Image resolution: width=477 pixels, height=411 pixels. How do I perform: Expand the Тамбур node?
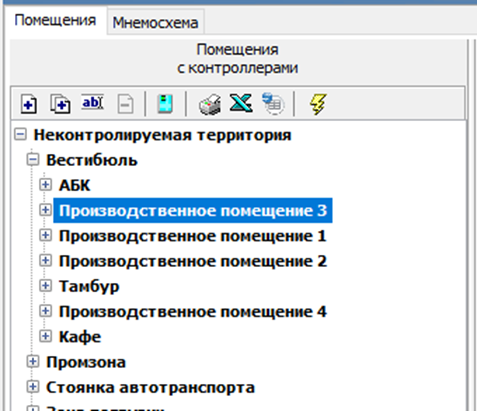click(45, 286)
